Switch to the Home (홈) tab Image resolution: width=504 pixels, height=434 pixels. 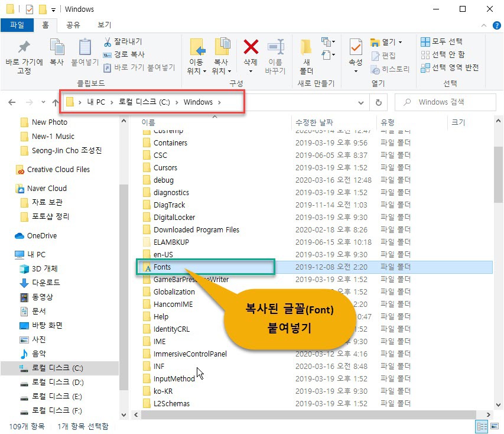tap(45, 25)
